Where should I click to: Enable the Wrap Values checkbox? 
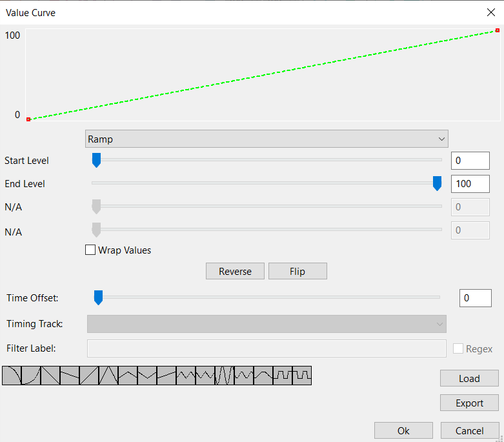pyautogui.click(x=90, y=250)
